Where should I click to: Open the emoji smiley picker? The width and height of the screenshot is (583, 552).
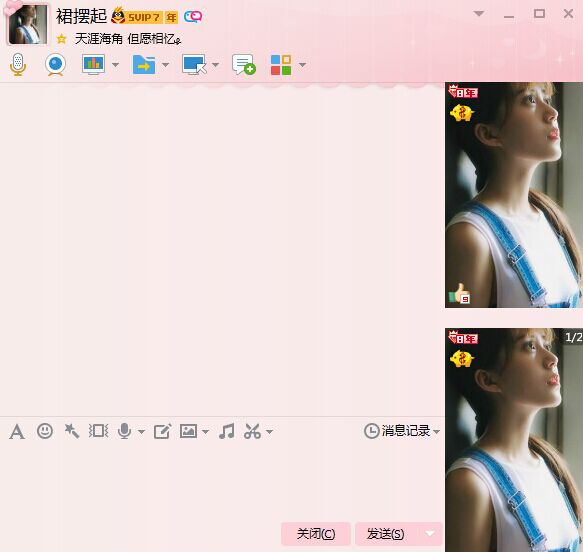45,431
